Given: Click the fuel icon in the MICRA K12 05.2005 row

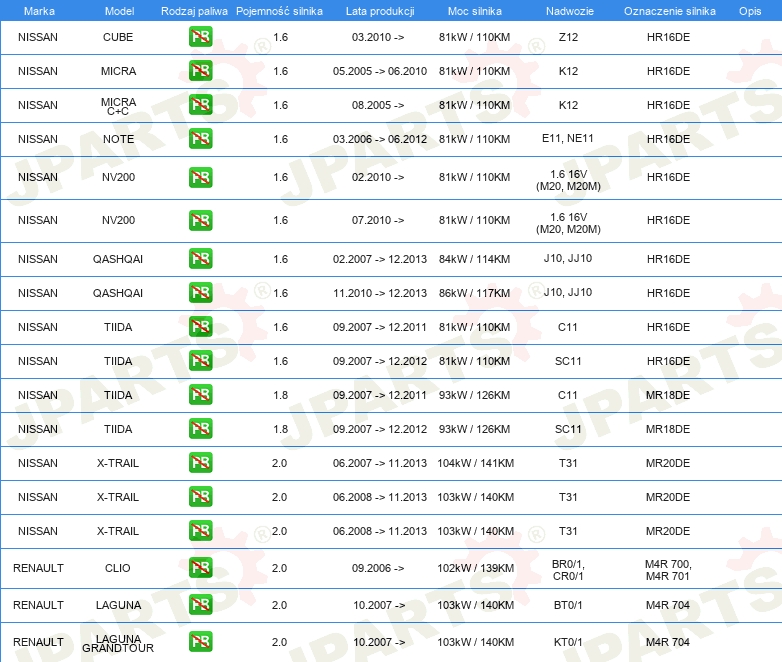Looking at the screenshot, I should pyautogui.click(x=200, y=71).
